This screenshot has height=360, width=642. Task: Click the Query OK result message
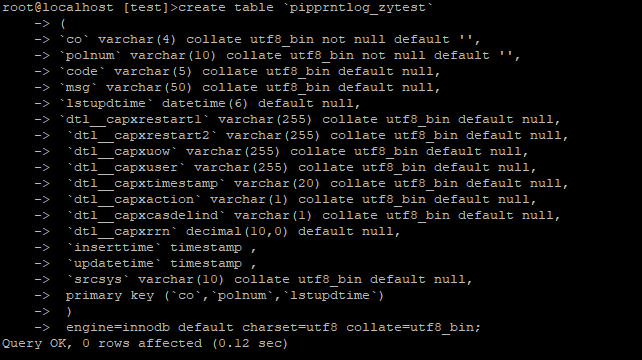pyautogui.click(x=145, y=343)
